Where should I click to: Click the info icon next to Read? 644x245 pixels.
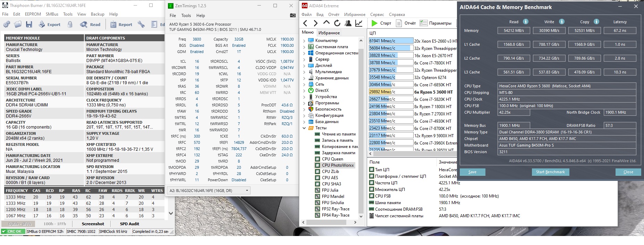click(525, 21)
